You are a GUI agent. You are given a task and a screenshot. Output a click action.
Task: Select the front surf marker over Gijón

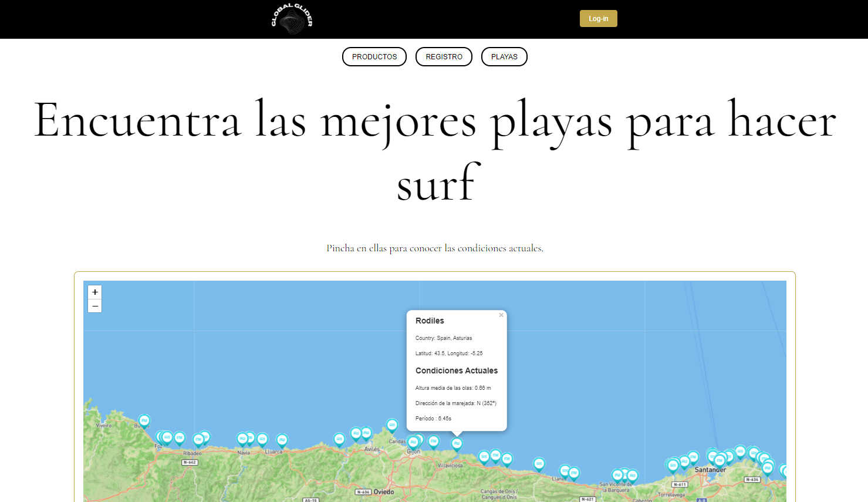pos(413,442)
